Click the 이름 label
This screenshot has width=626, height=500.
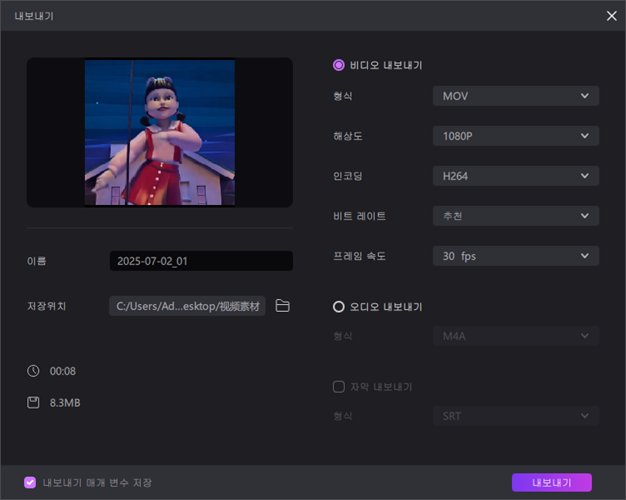pyautogui.click(x=36, y=261)
